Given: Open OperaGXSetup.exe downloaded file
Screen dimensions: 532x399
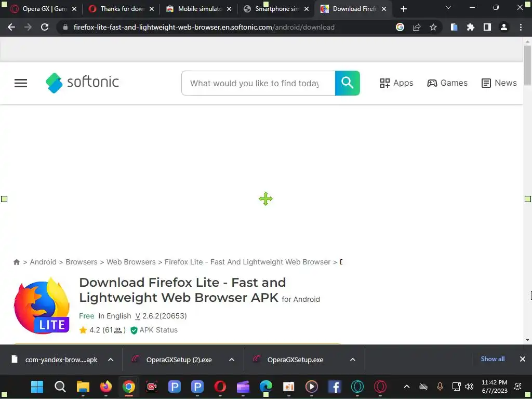Looking at the screenshot, I should 295,360.
